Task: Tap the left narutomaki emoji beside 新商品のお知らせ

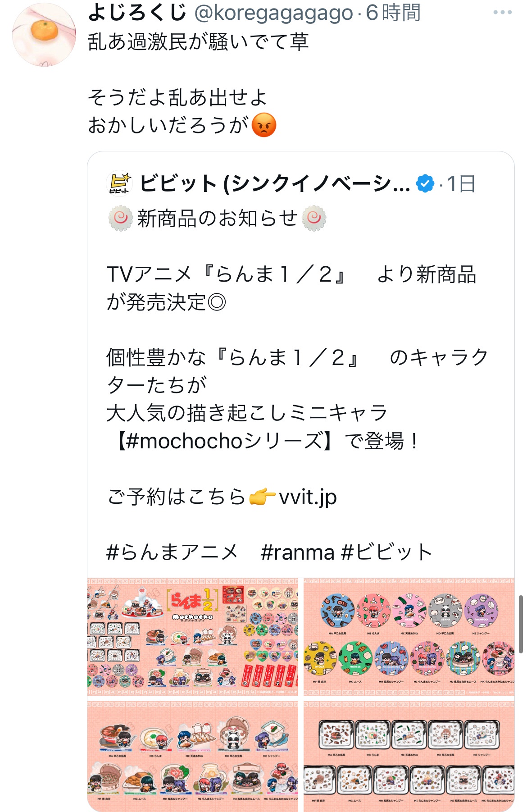Action: 120,219
